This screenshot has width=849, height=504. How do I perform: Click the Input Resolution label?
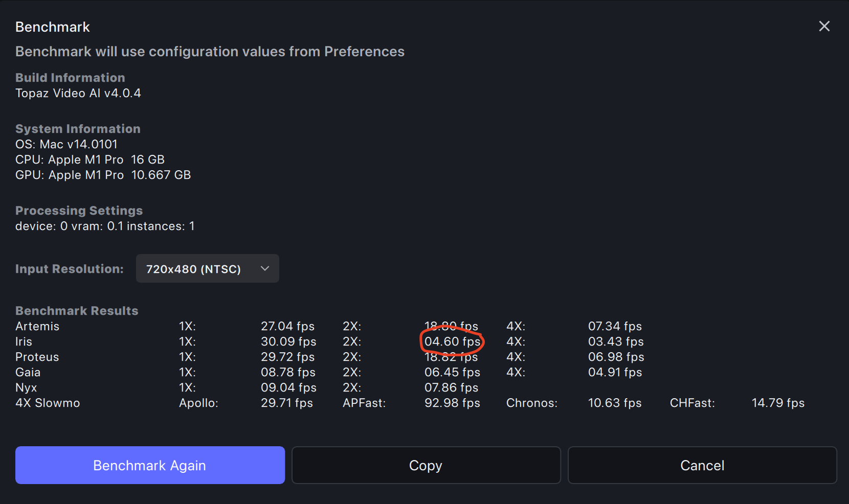70,269
